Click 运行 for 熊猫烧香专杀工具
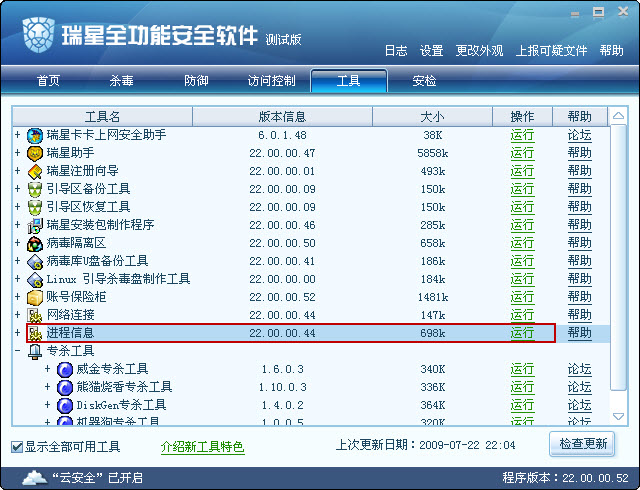The image size is (640, 490). pyautogui.click(x=522, y=388)
